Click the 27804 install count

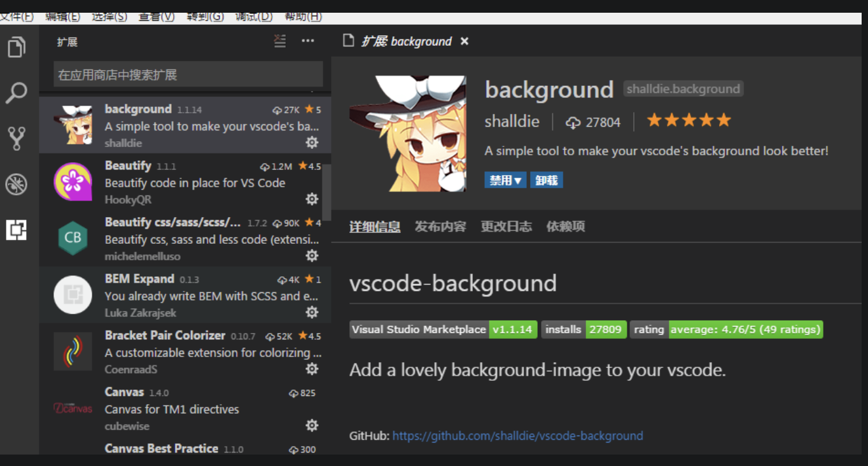click(x=593, y=122)
